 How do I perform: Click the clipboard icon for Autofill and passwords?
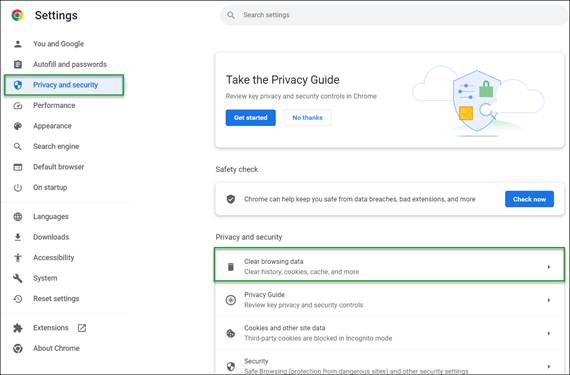click(17, 64)
